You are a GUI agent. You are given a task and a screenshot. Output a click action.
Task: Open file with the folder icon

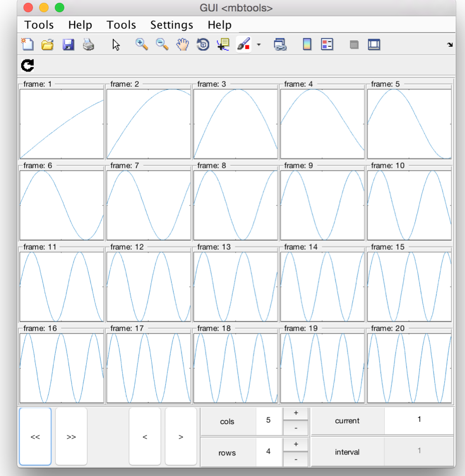tap(47, 44)
